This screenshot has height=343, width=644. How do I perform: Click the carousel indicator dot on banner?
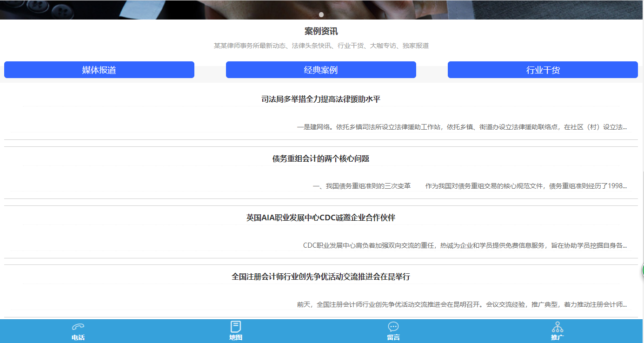click(x=321, y=14)
